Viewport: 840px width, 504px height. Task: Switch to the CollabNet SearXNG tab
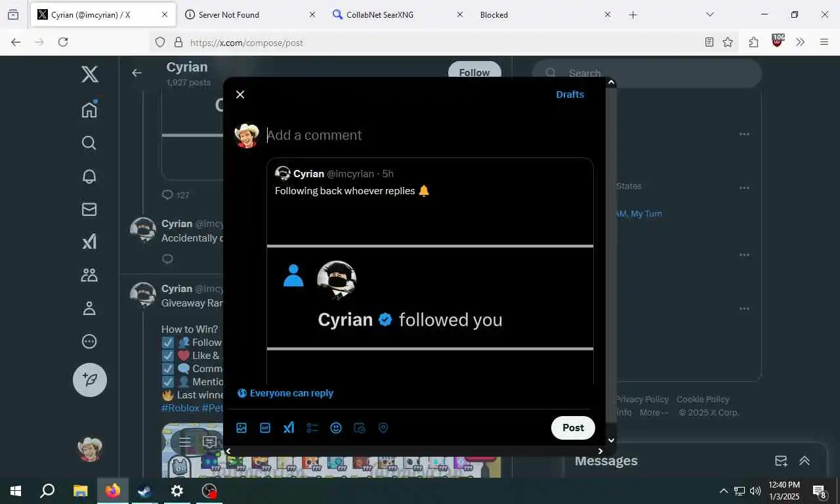click(x=398, y=14)
